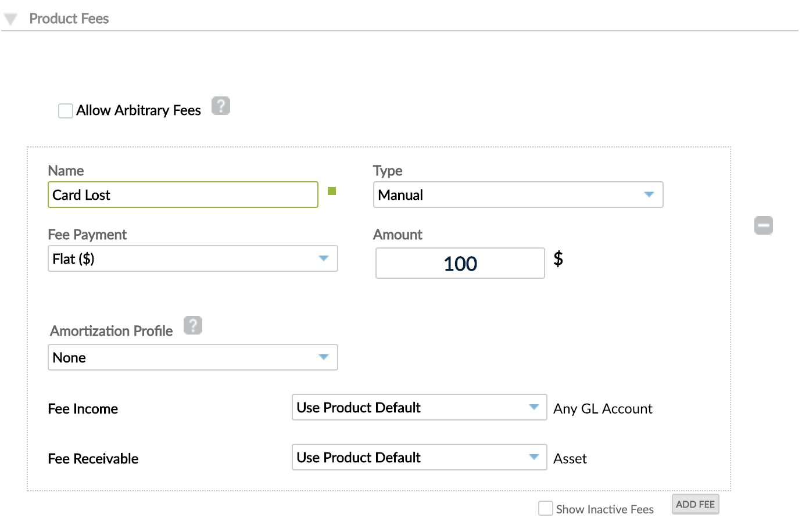This screenshot has height=532, width=802.
Task: Click the help icon beside Allow Arbitrary Fees
Action: pyautogui.click(x=220, y=105)
